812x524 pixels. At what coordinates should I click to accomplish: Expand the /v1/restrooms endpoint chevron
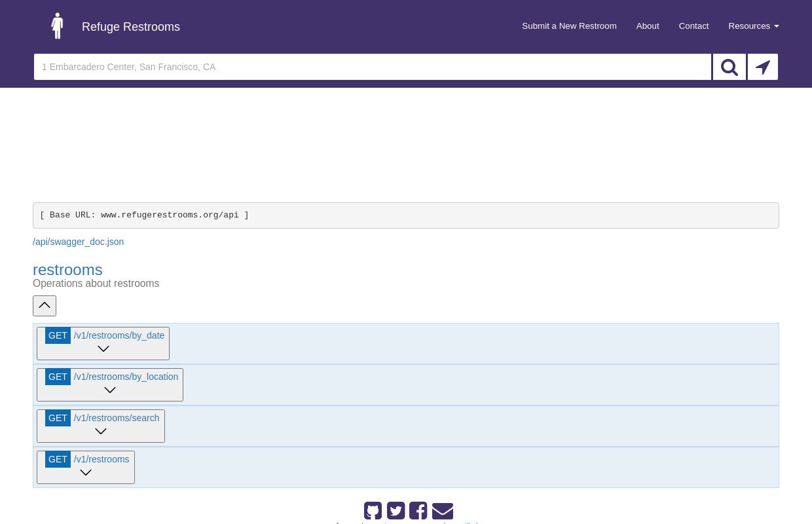click(x=86, y=473)
